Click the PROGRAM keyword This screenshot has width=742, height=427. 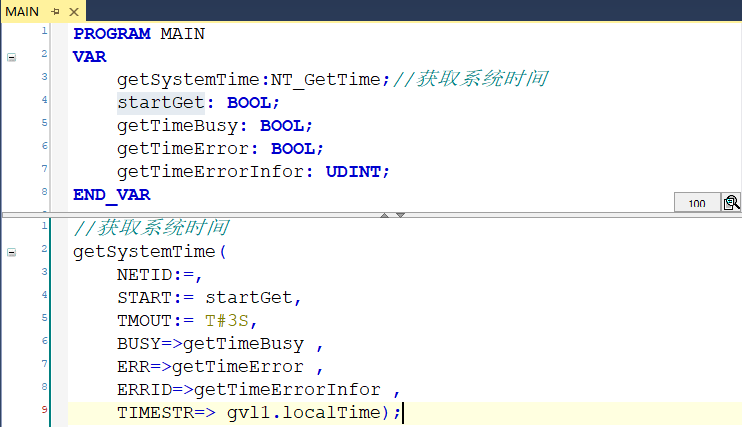tap(112, 34)
